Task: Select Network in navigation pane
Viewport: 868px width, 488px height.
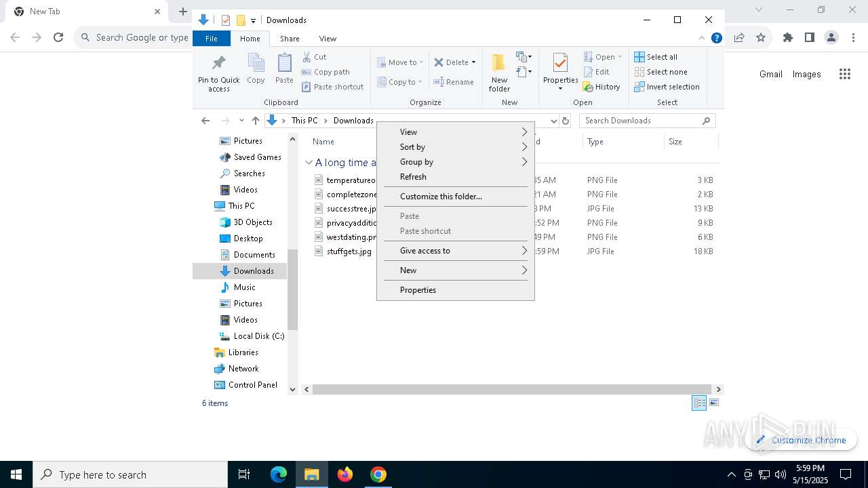Action: [x=237, y=369]
